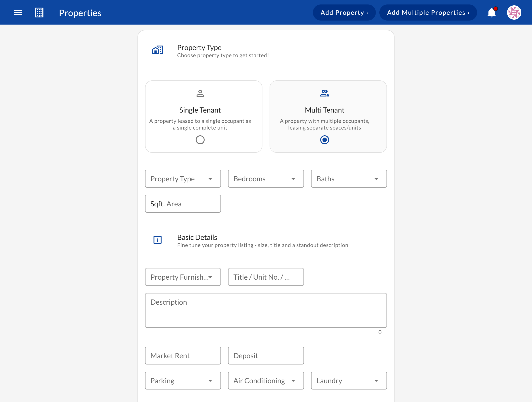Open the user profile avatar
The width and height of the screenshot is (532, 402).
tap(514, 13)
